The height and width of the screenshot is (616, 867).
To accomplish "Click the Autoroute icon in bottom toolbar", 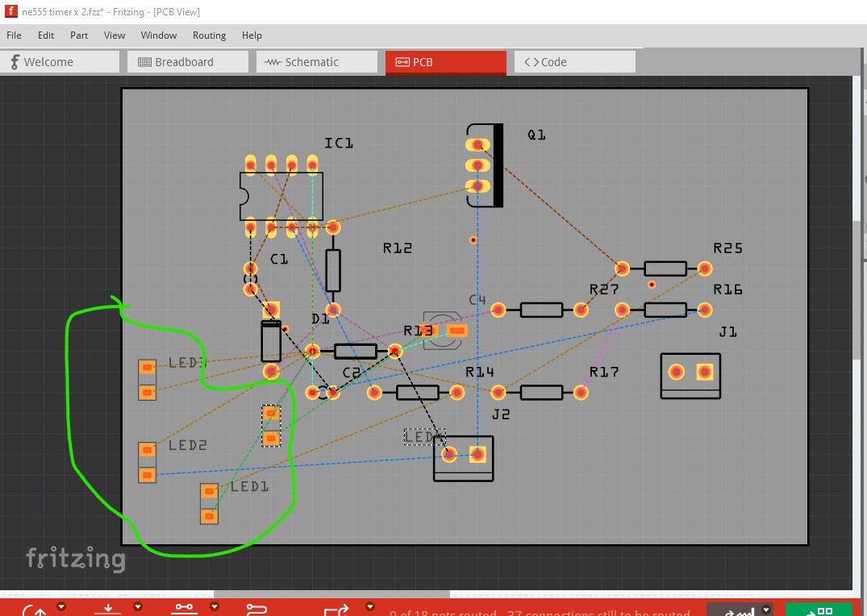I will tap(256, 611).
